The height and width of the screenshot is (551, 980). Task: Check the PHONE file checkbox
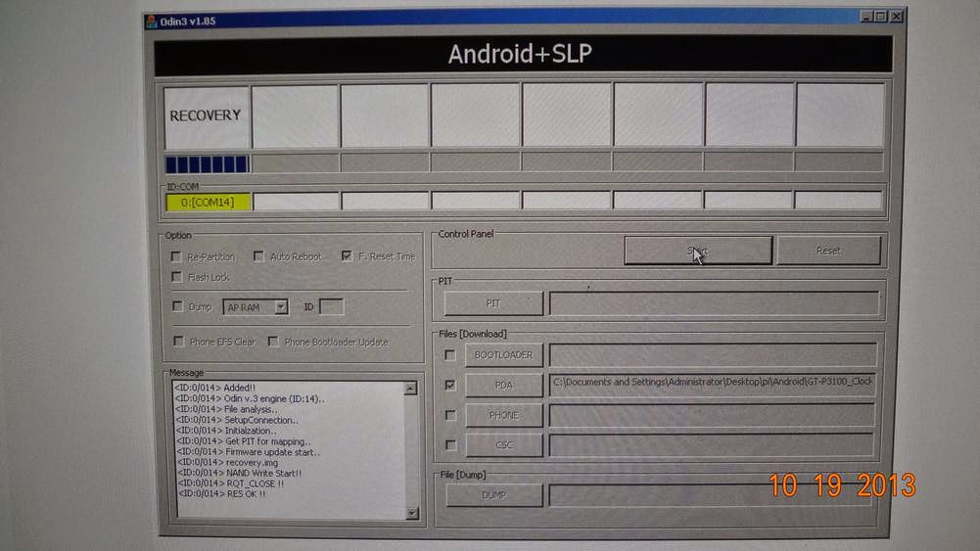coord(450,415)
